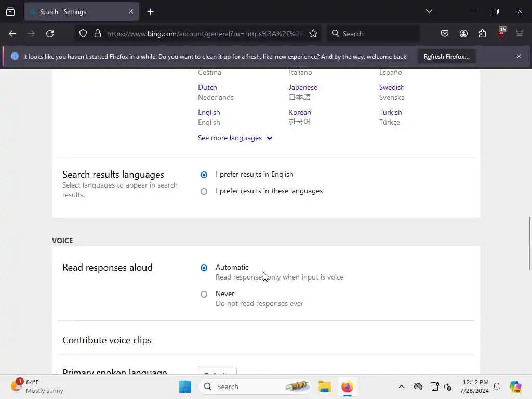Open the clock and date panel
The height and width of the screenshot is (399, 532).
(474, 387)
